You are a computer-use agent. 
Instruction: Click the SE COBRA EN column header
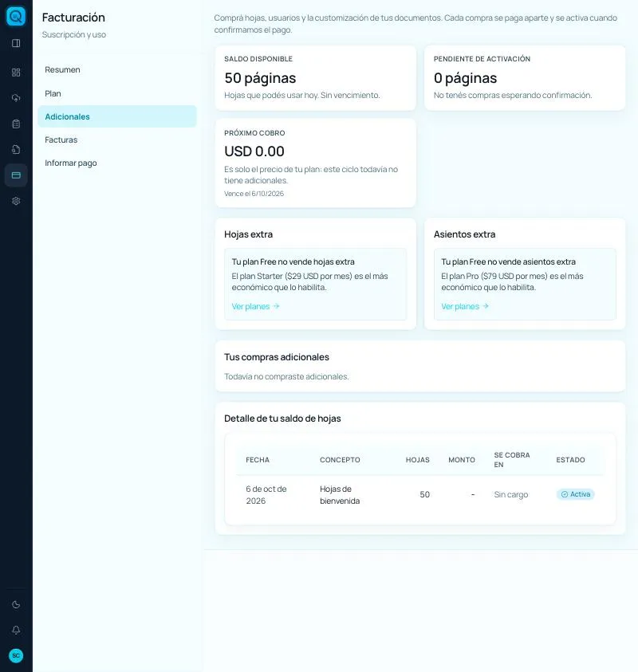(x=512, y=460)
